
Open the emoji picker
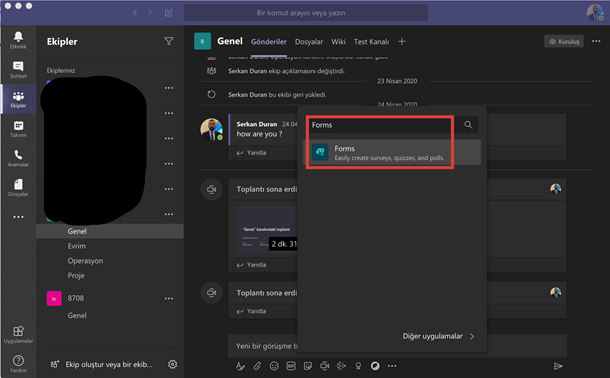pos(274,366)
